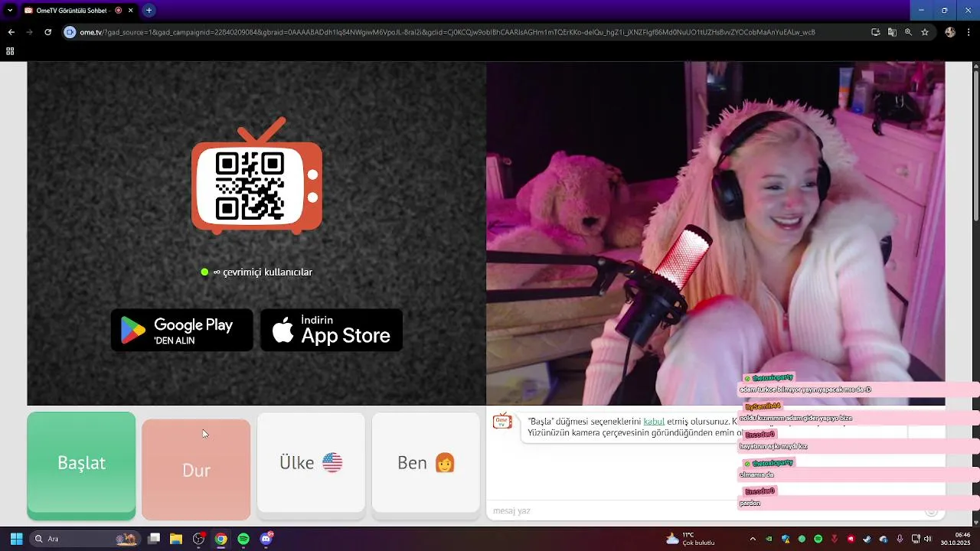Image resolution: width=980 pixels, height=551 pixels.
Task: Get the app on Google Play
Action: click(x=182, y=331)
